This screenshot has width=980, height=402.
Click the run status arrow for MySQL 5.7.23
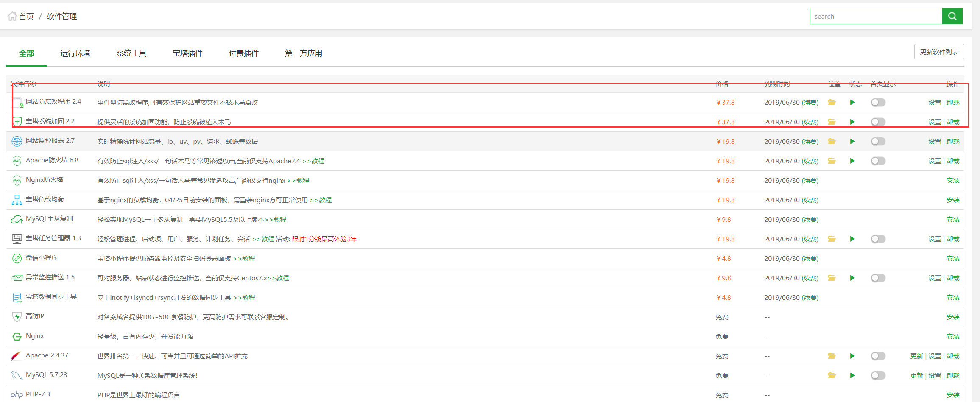[x=852, y=375]
